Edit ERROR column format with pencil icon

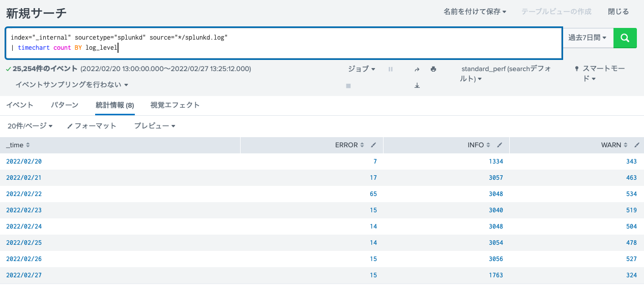(x=373, y=145)
